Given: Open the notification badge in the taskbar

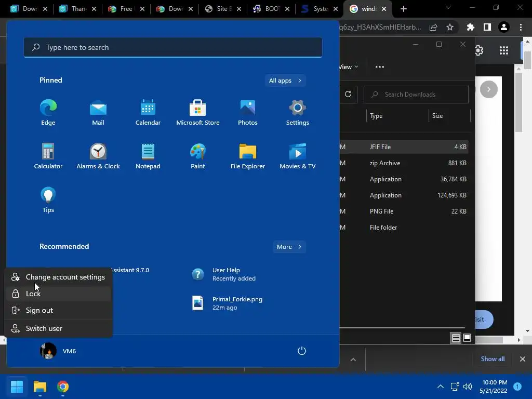Looking at the screenshot, I should click(x=517, y=387).
